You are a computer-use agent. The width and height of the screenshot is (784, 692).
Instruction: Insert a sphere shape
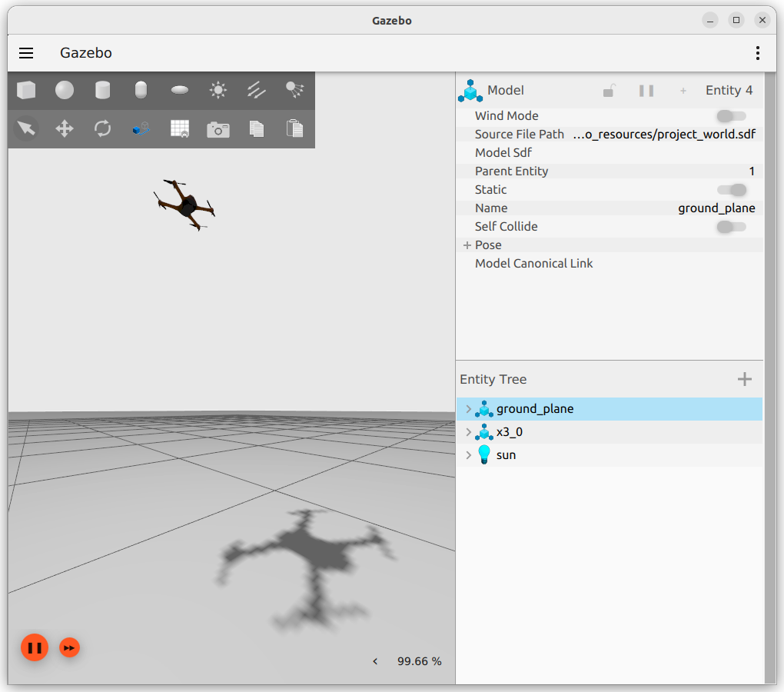click(x=65, y=91)
